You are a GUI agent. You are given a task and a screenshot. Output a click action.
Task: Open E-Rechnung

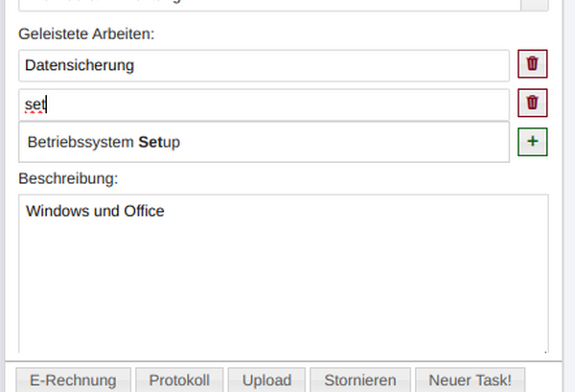point(73,380)
